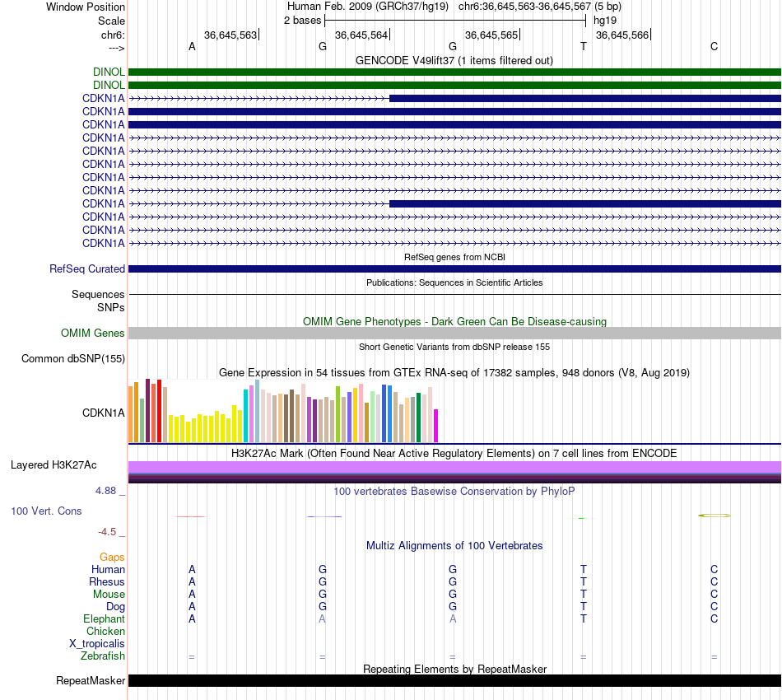Viewport: 782px width, 700px height.
Task: Click the Scale label on the left
Action: (x=111, y=21)
